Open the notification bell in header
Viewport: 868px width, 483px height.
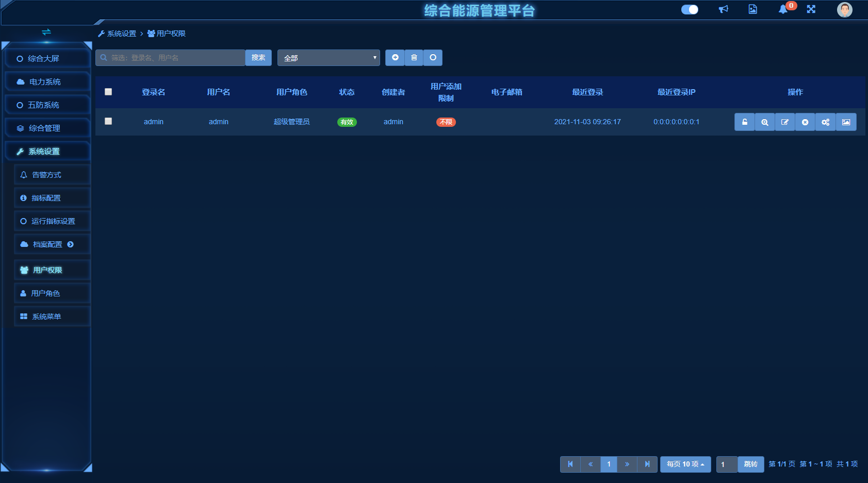783,9
